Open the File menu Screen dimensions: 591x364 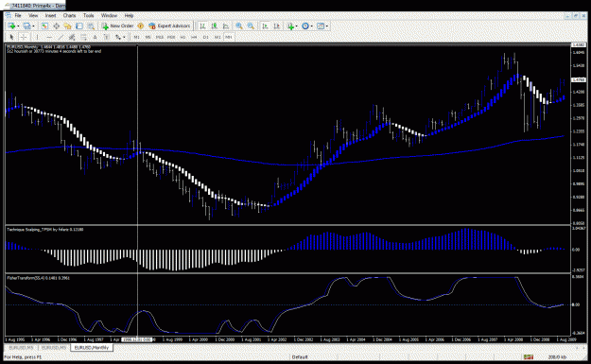(x=18, y=15)
